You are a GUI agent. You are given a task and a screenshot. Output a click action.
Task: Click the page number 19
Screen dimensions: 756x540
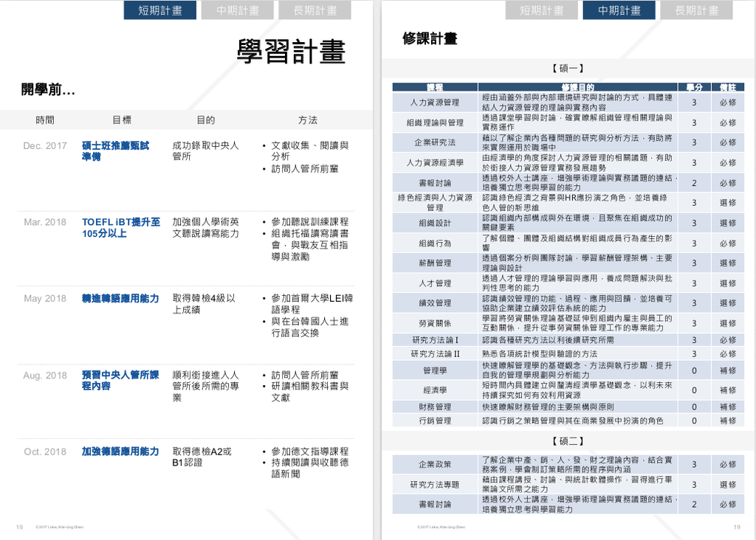pos(737,527)
